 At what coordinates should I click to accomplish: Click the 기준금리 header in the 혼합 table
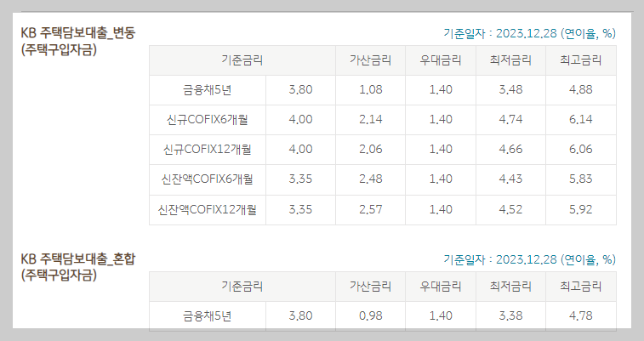point(242,286)
